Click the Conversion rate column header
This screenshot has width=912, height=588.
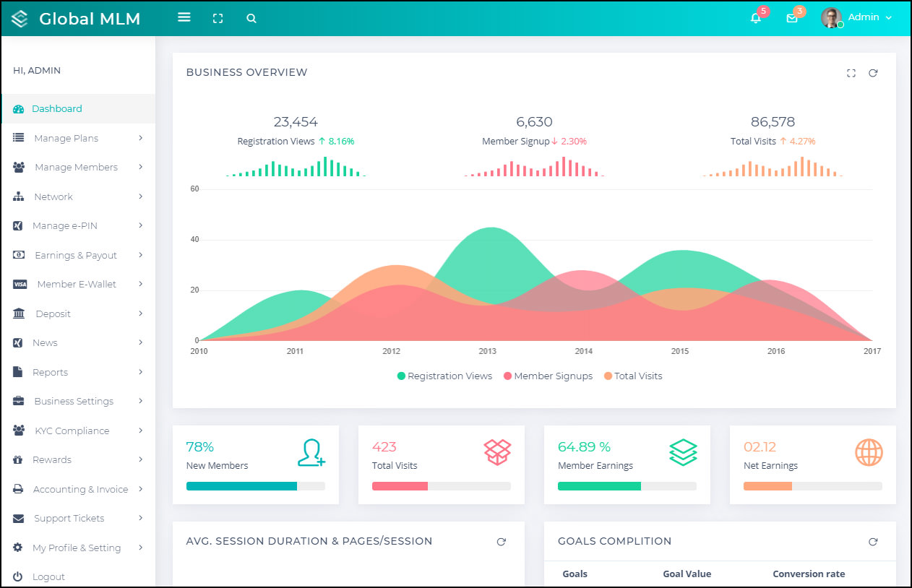(x=809, y=574)
